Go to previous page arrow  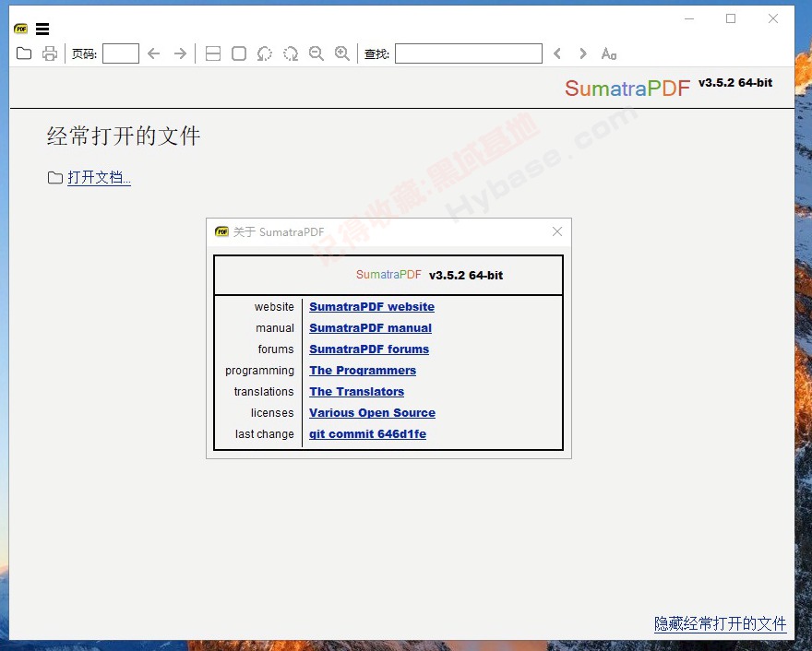tap(154, 53)
